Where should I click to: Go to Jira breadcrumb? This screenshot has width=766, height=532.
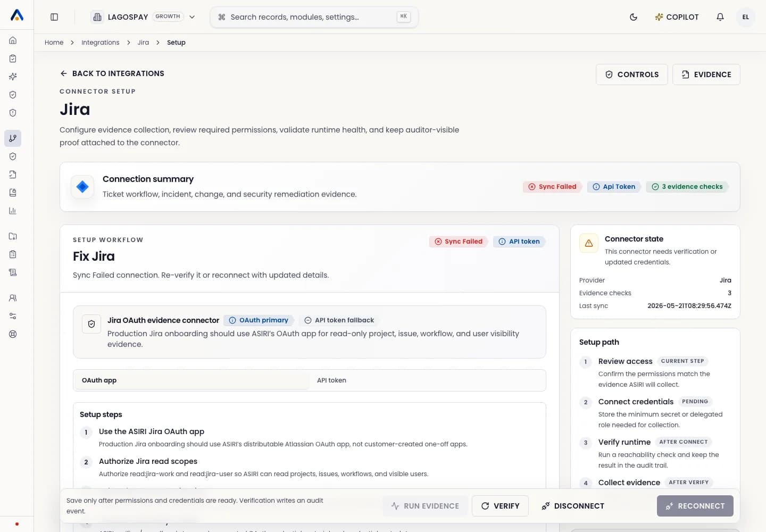(143, 43)
